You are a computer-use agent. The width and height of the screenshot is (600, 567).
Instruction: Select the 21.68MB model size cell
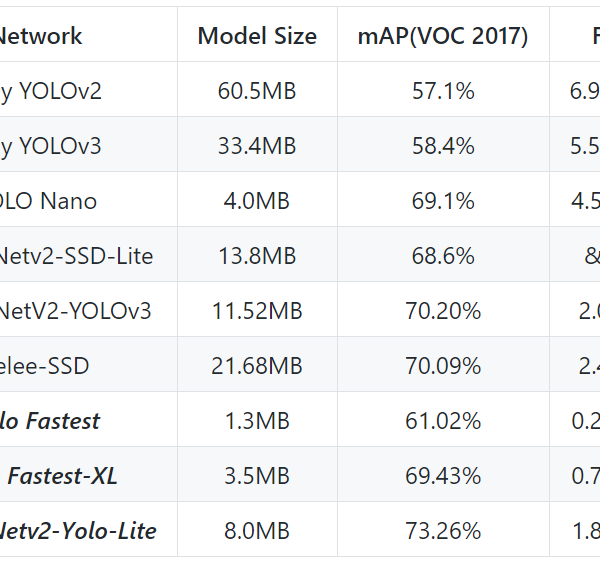pyautogui.click(x=257, y=366)
